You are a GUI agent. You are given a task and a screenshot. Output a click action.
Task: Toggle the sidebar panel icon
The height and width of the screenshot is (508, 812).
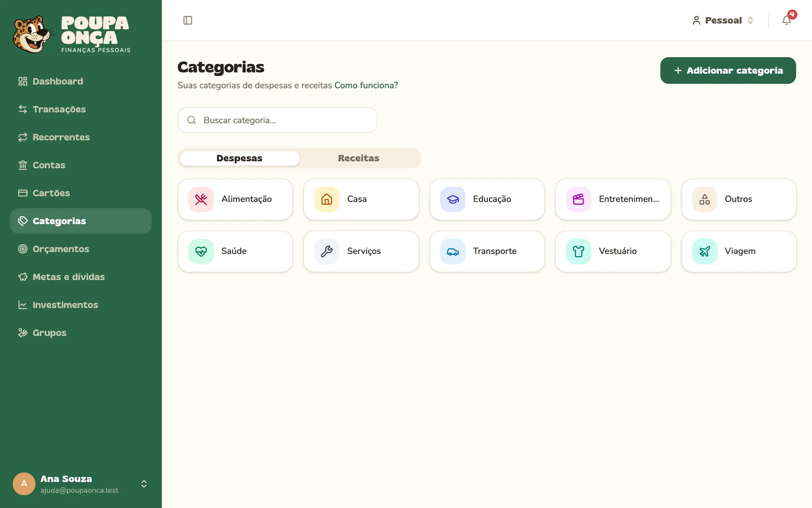click(x=187, y=21)
